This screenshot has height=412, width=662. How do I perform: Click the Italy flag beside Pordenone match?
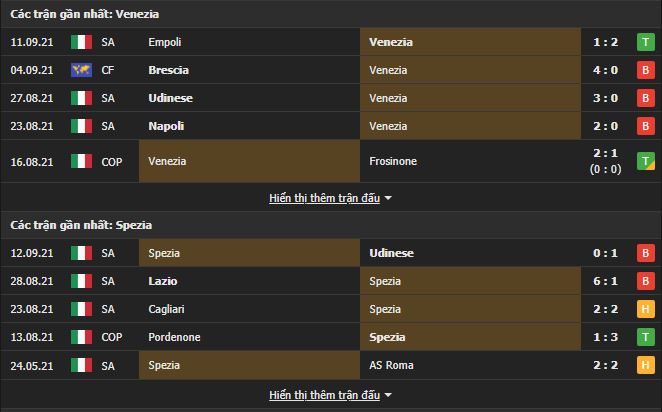coord(81,337)
